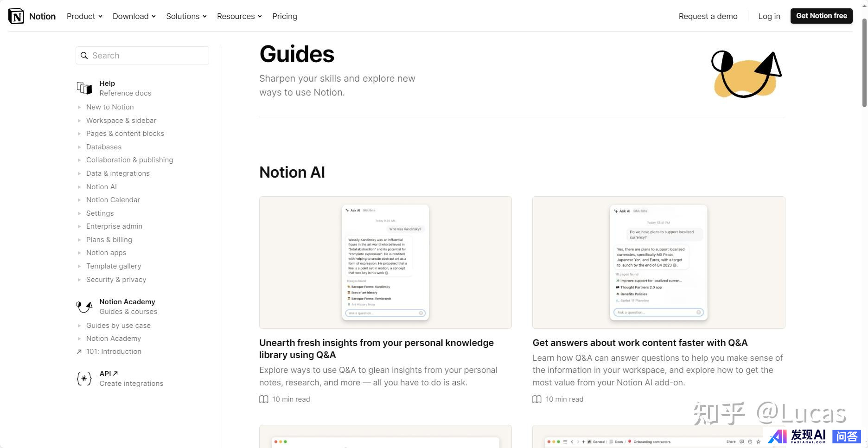The image size is (868, 448).
Task: Click the API asterisk braces icon
Action: coord(84,379)
